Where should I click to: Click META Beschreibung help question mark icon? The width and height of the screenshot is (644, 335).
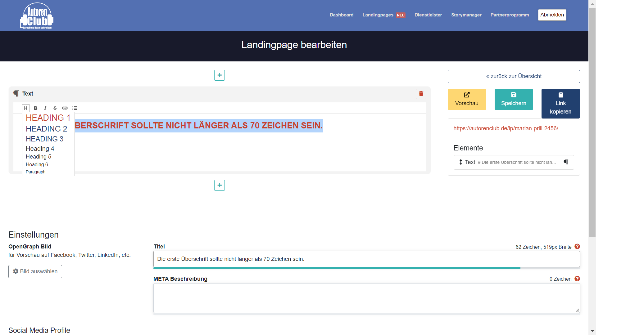tap(577, 279)
